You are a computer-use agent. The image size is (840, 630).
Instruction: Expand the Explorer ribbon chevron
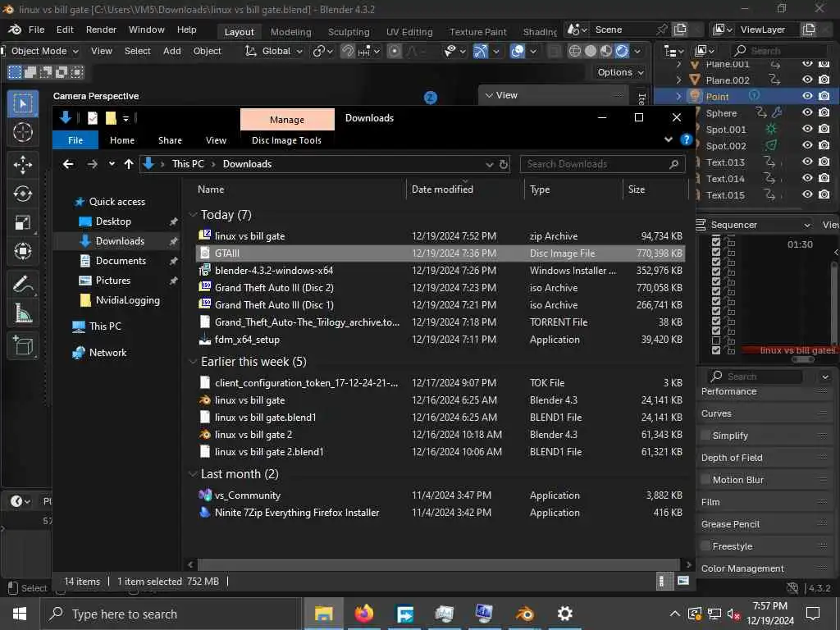point(669,139)
